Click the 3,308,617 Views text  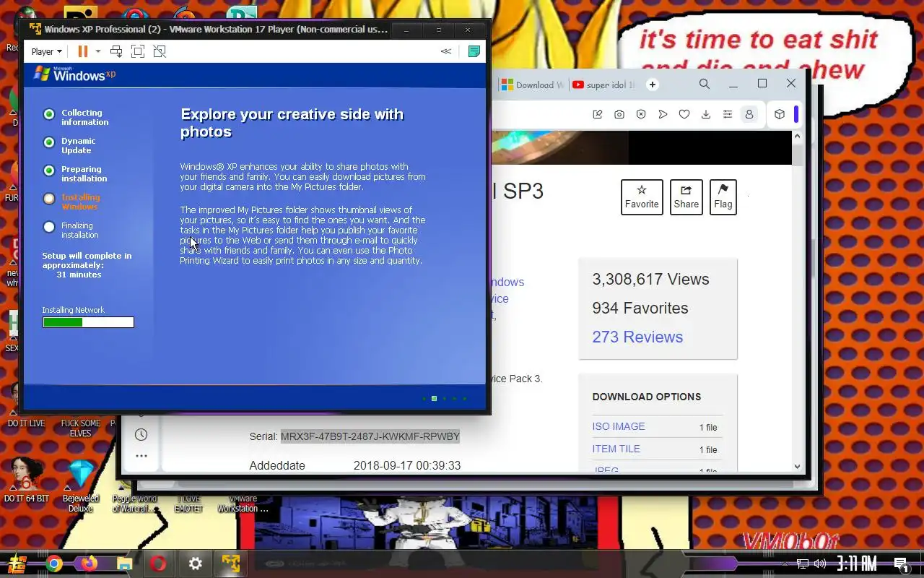point(650,279)
